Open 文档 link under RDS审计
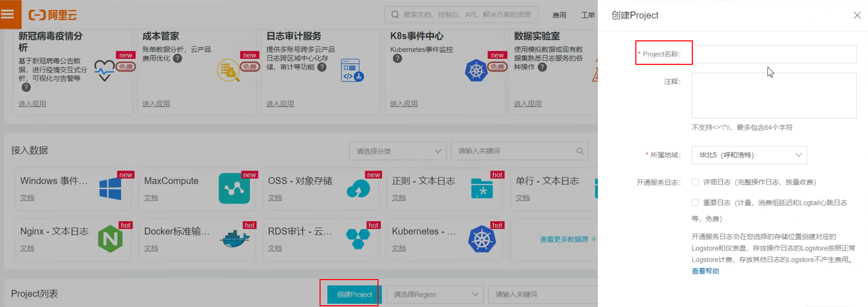This screenshot has height=307, width=868. (x=275, y=248)
